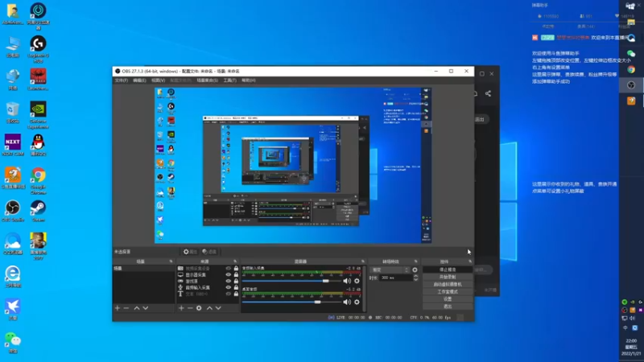This screenshot has width=644, height=362.
Task: Select the OBS Studio desktop icon
Action: pos(13,211)
